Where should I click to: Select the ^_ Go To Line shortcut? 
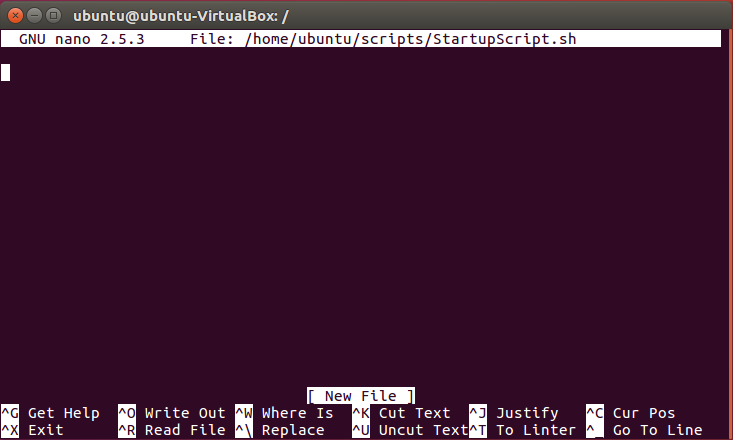pos(644,430)
